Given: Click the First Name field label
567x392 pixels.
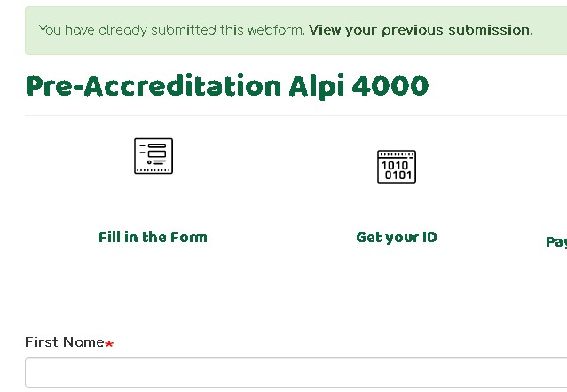Looking at the screenshot, I should (64, 342).
